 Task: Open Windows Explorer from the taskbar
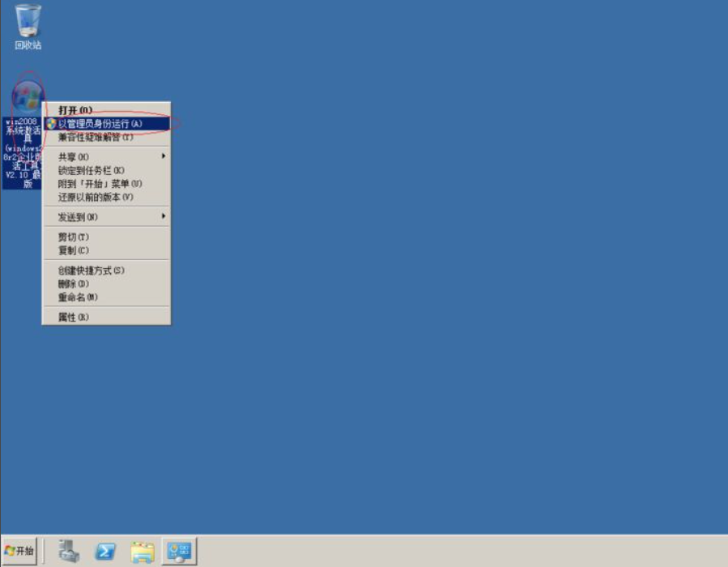tap(142, 552)
